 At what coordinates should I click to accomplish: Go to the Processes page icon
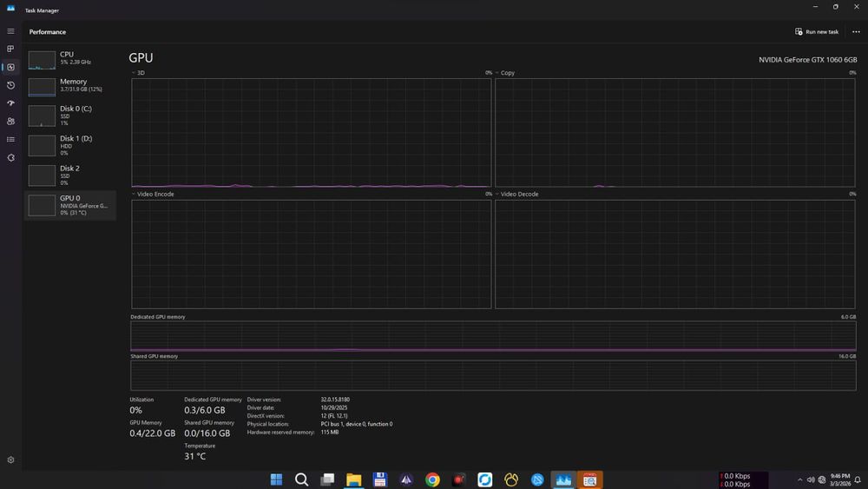pyautogui.click(x=10, y=50)
